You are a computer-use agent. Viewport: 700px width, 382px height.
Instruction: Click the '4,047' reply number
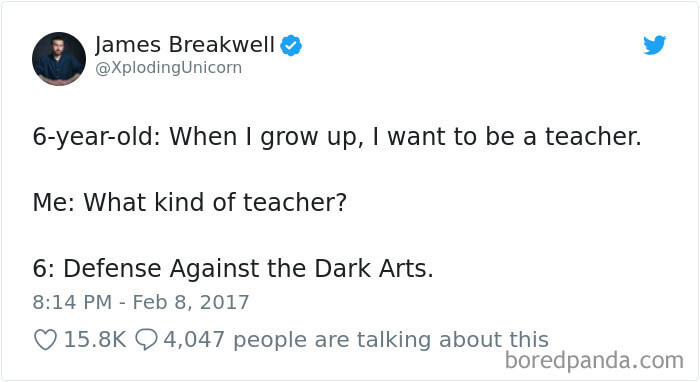point(194,340)
